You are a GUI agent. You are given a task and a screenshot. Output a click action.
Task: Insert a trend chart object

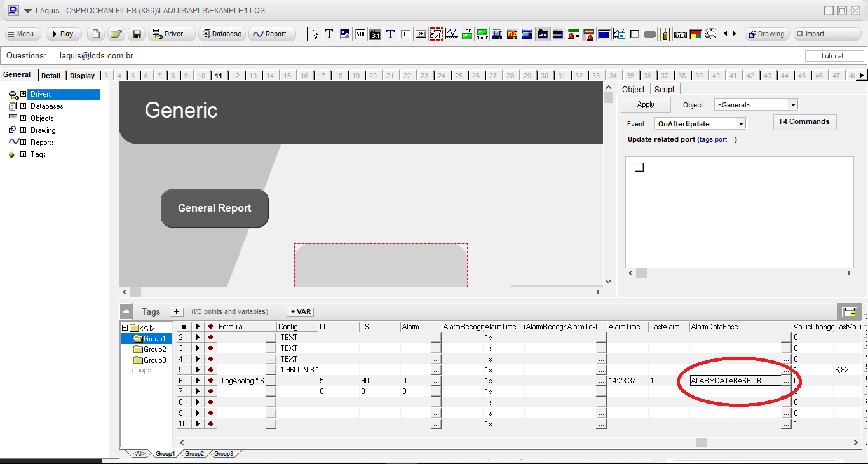click(x=451, y=34)
